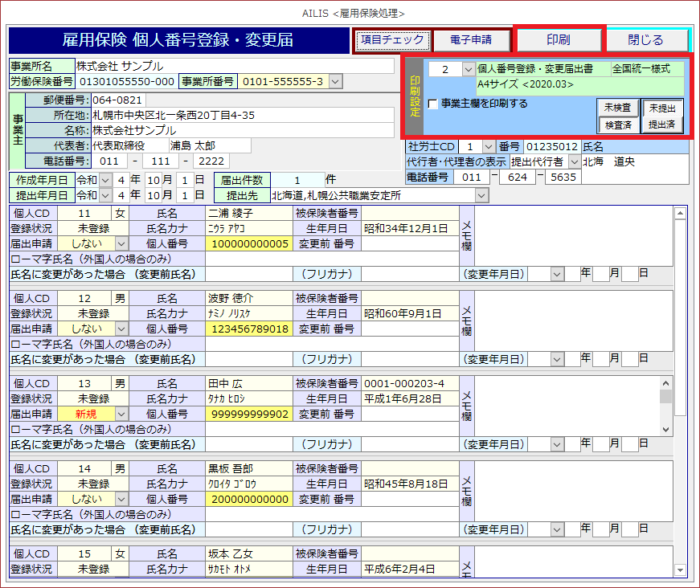Enable 事業主欄を印刷する checkbox
700x588 pixels.
click(x=433, y=104)
